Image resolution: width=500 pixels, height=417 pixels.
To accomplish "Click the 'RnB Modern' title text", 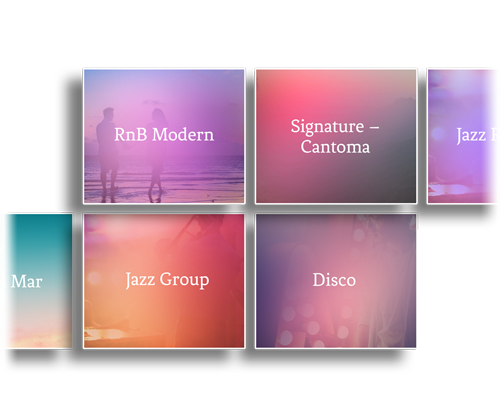I will pyautogui.click(x=164, y=135).
